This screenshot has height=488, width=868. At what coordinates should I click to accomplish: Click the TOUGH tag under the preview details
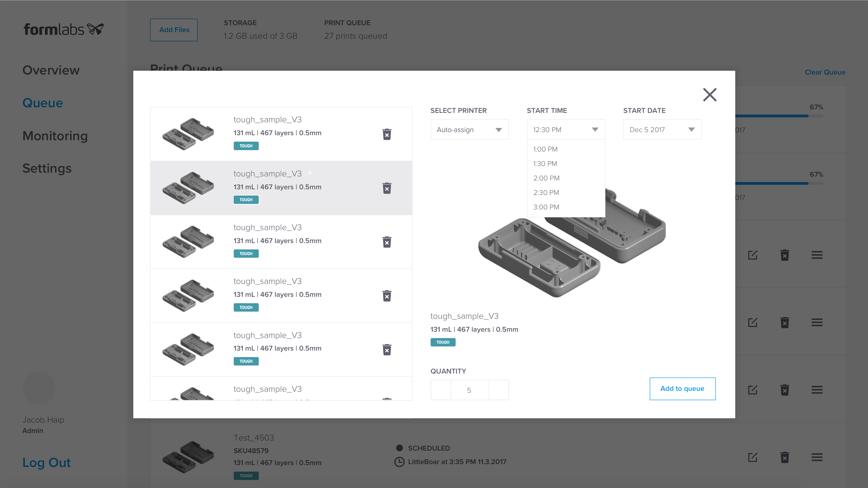[443, 342]
